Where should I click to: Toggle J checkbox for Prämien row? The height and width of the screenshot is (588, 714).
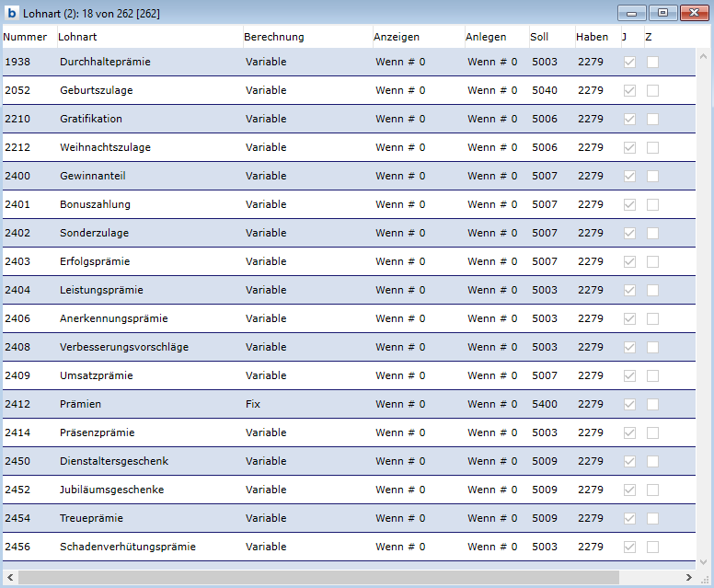coord(629,404)
